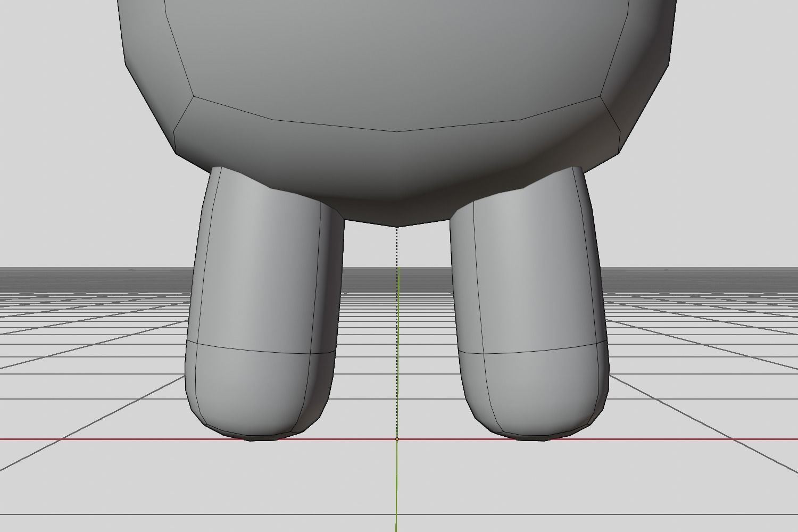This screenshot has width=798, height=532.
Task: Click the orange origin point on red axis
Action: 397,439
